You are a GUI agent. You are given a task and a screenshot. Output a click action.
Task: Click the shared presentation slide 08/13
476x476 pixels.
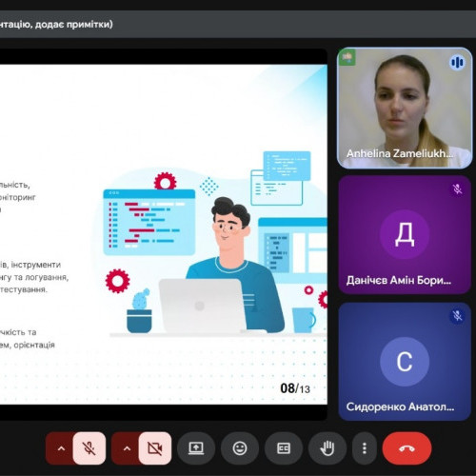tap(164, 234)
